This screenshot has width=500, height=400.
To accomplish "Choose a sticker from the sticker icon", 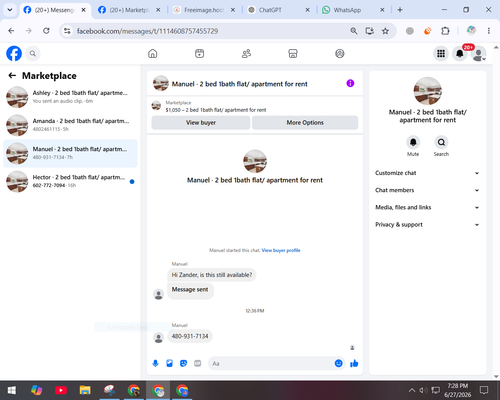I will click(183, 363).
